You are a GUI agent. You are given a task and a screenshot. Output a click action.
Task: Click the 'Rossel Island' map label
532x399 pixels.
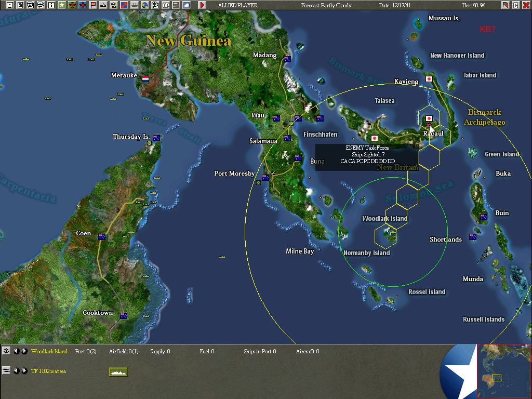pyautogui.click(x=427, y=292)
